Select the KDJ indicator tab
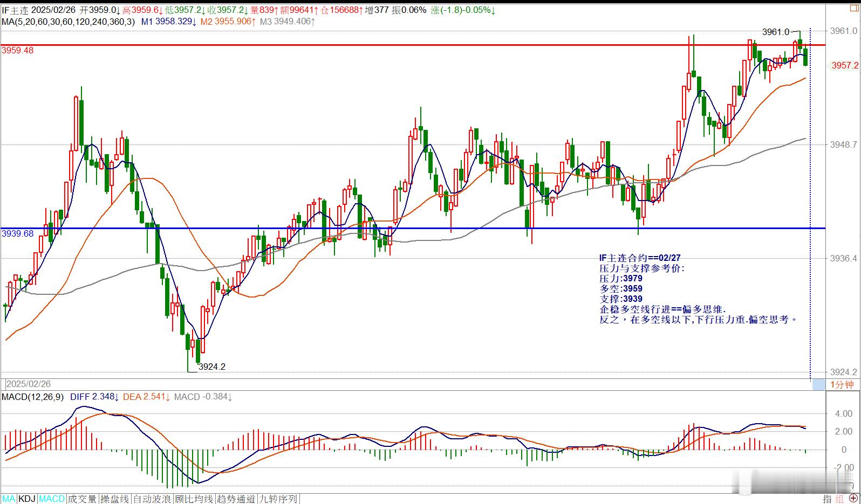 coord(28,499)
